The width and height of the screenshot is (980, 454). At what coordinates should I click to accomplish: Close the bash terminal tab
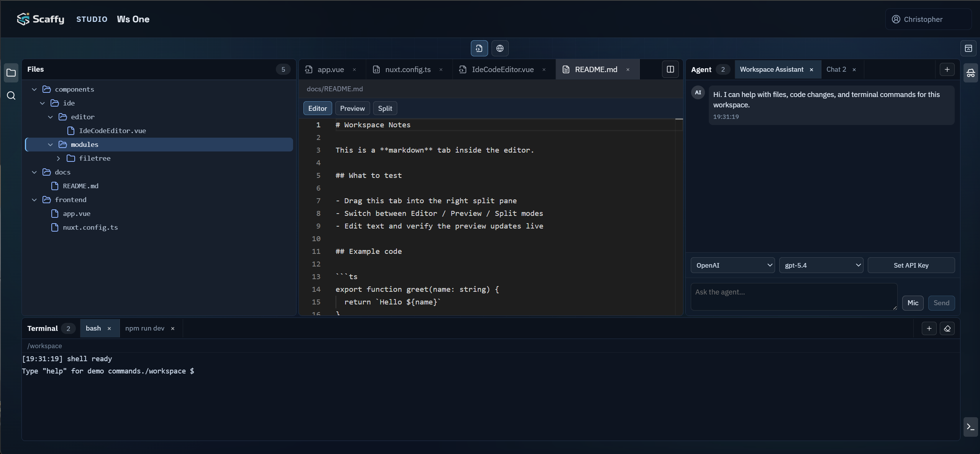point(109,329)
